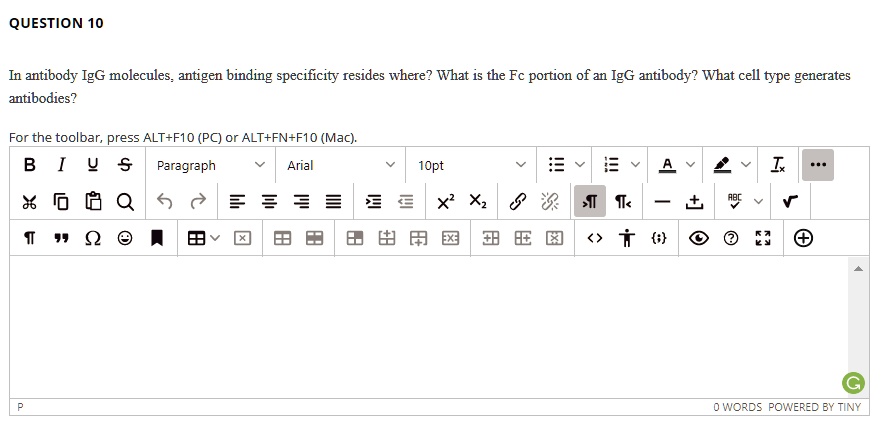Click the undo button

[x=165, y=201]
